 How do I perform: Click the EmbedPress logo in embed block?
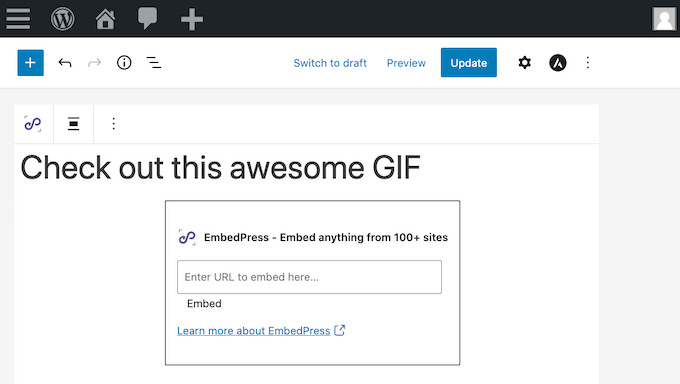click(x=187, y=237)
